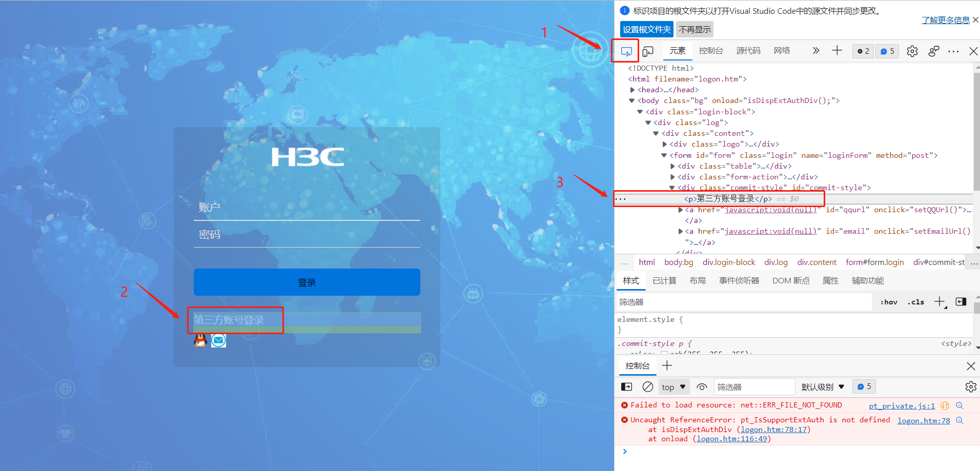Image resolution: width=980 pixels, height=471 pixels.
Task: Create a live expression with eye icon
Action: pos(702,387)
